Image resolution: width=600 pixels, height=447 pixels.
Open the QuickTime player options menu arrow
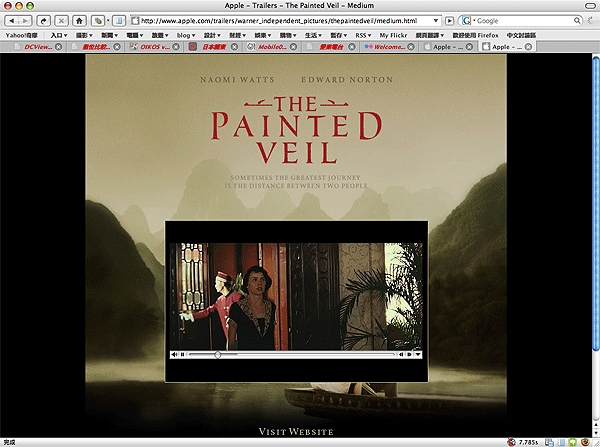click(x=418, y=354)
